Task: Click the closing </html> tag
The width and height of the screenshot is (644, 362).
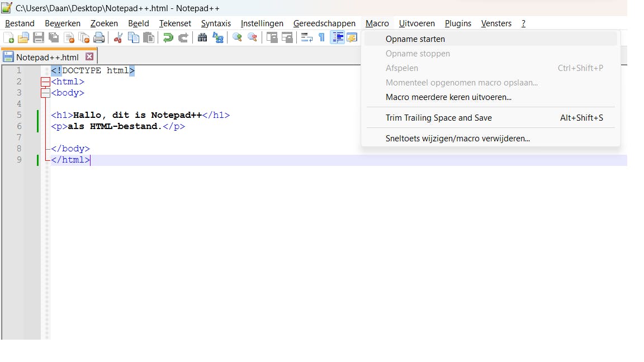Action: (70, 160)
